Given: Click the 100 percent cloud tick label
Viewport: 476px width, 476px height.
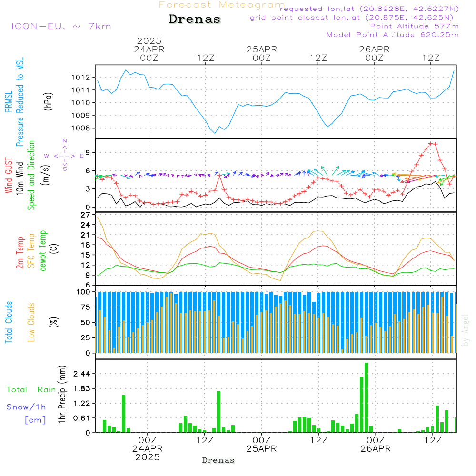Looking at the screenshot, I should 83,292.
